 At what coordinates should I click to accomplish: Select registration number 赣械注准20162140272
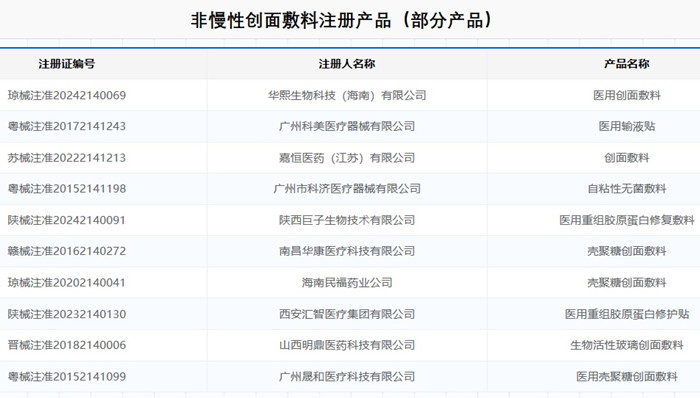[67, 251]
